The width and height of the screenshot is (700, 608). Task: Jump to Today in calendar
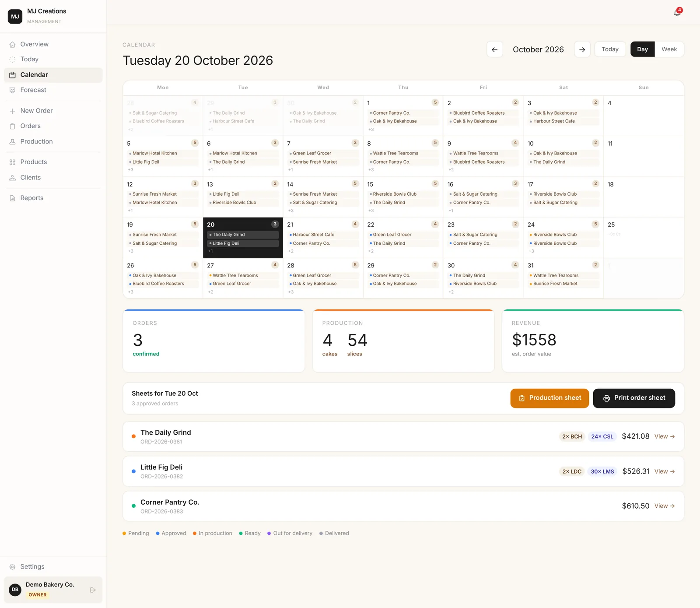coord(610,49)
